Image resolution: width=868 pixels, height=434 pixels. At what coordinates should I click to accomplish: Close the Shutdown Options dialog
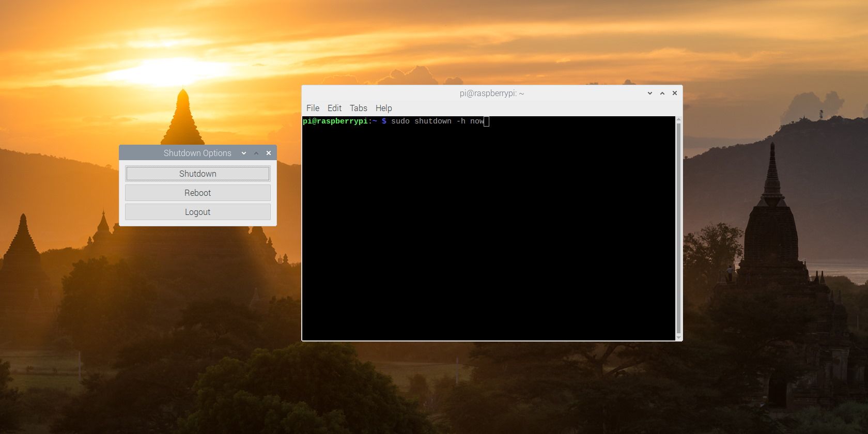click(269, 153)
